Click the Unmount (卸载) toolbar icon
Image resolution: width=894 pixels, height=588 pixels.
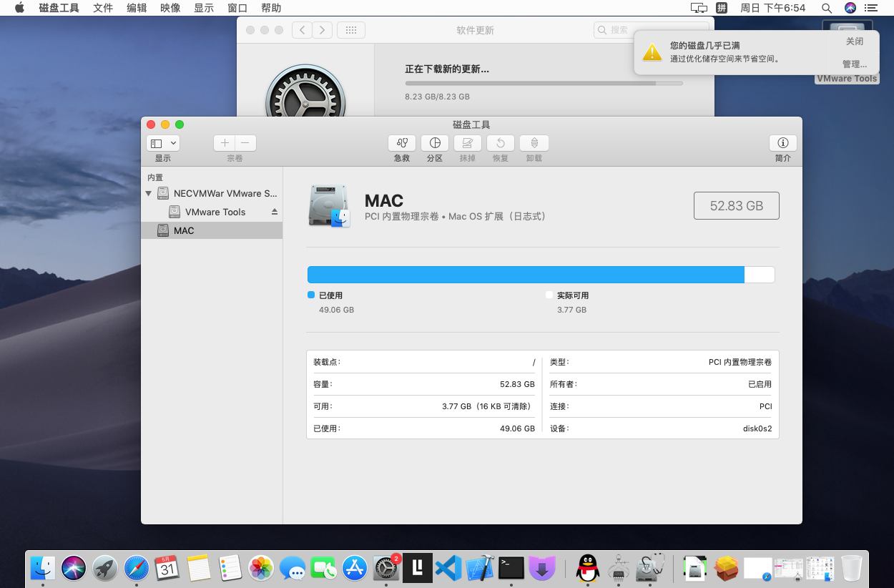point(534,143)
